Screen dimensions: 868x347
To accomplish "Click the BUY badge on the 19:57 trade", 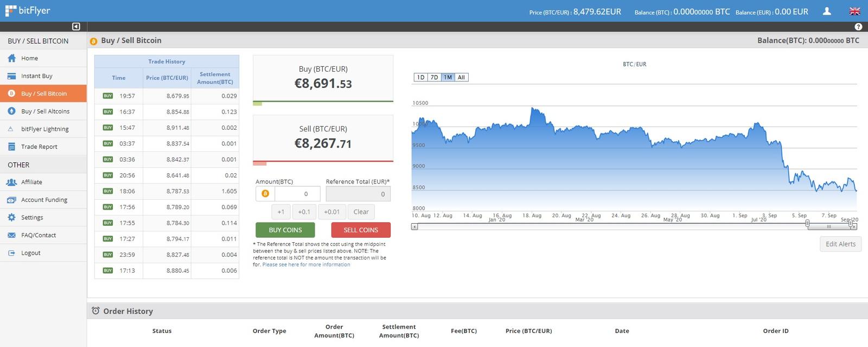I will coord(108,96).
